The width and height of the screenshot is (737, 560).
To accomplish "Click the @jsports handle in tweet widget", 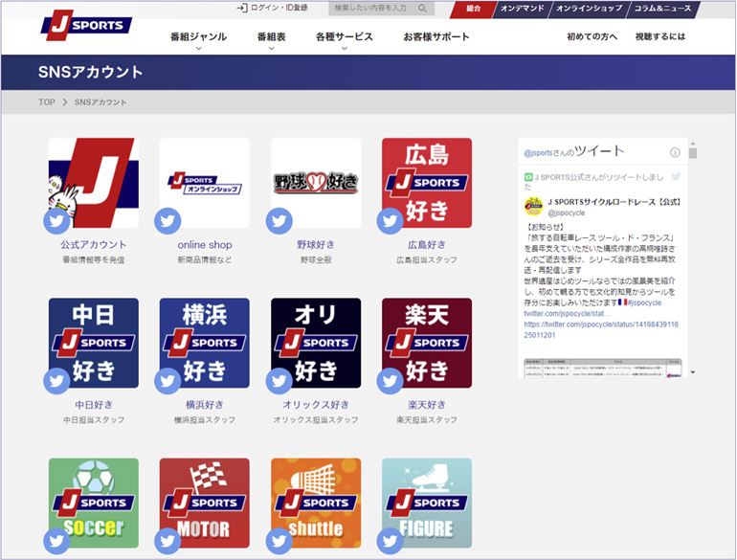I will [538, 153].
